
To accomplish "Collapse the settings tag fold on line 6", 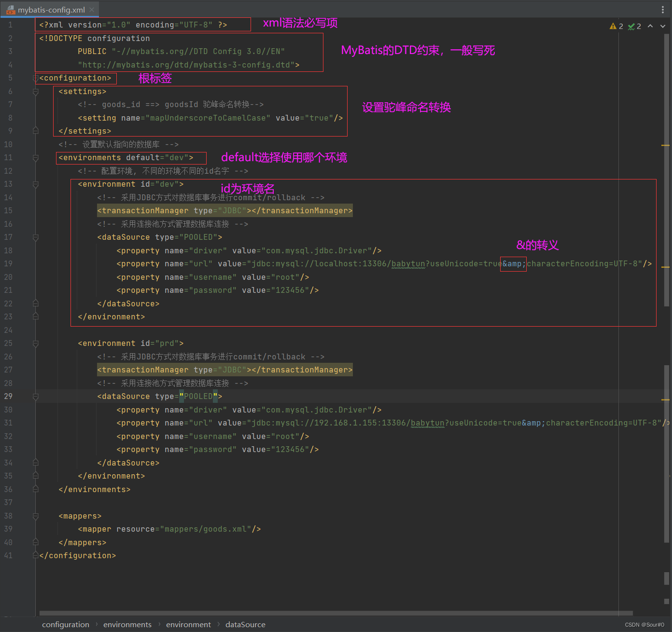I will (35, 92).
